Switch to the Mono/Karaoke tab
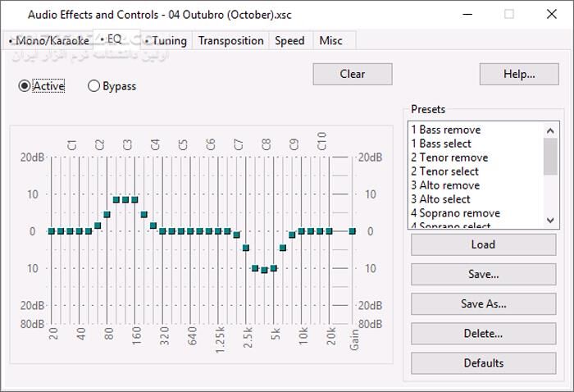 tap(48, 40)
